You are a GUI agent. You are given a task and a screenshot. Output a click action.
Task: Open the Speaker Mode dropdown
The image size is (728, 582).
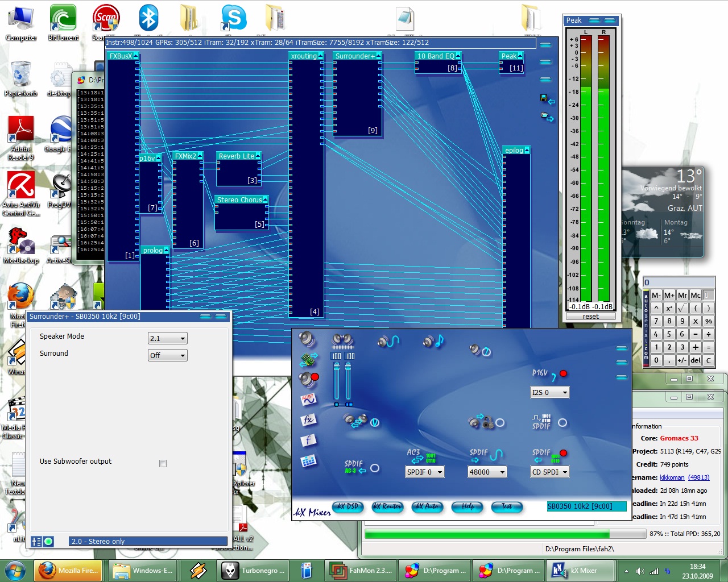click(x=167, y=339)
